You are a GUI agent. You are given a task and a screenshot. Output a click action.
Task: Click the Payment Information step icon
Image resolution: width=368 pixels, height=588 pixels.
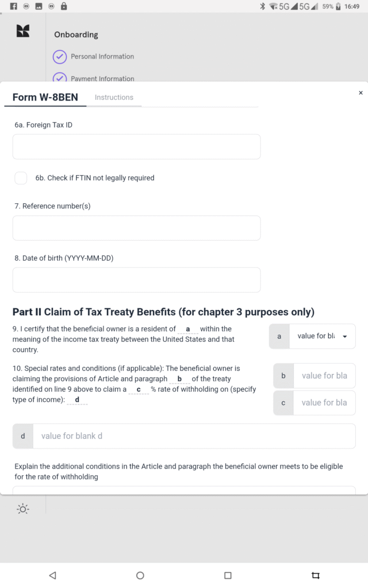tap(60, 78)
